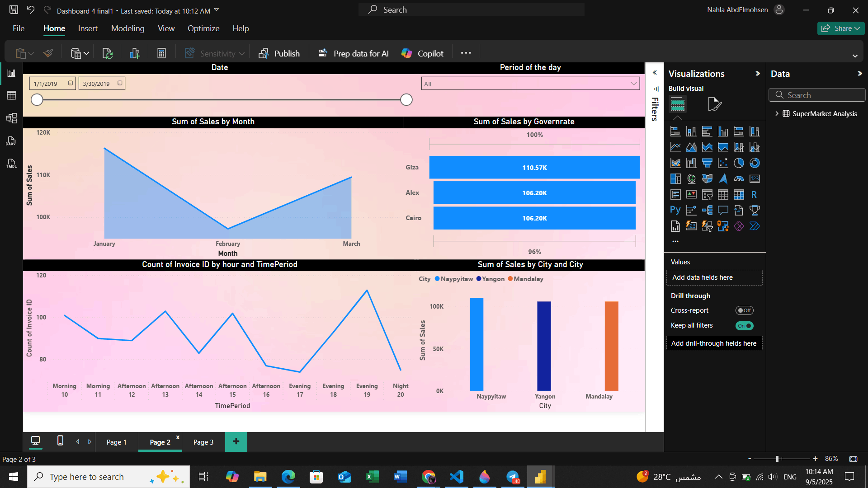Enable Cross-report drill through
The image size is (868, 488).
tap(744, 310)
